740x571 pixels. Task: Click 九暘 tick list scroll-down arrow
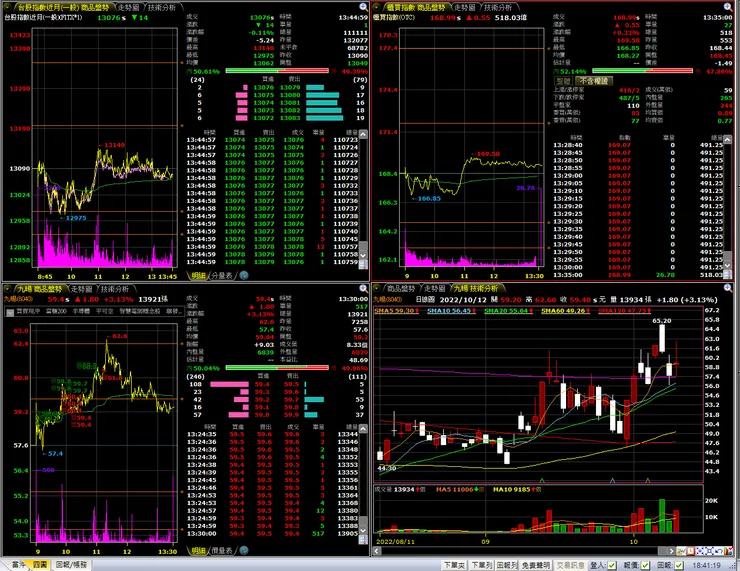(x=363, y=530)
